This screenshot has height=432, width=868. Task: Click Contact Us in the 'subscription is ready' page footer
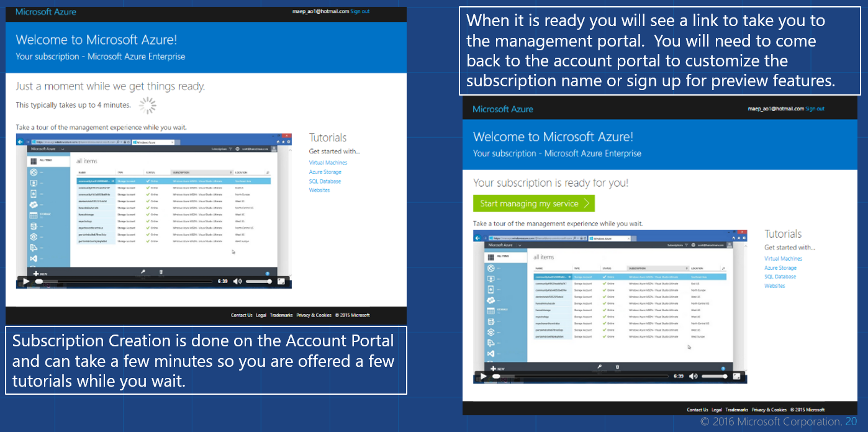[x=697, y=410]
